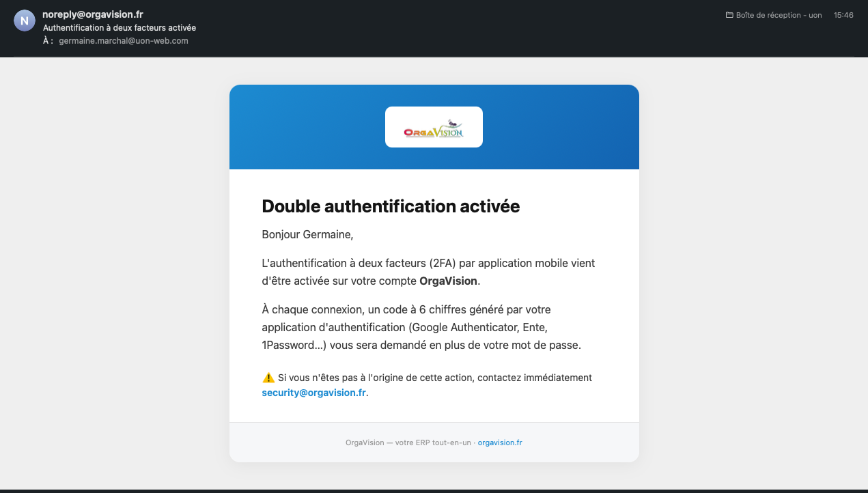This screenshot has width=868, height=493.
Task: Open the 'Boîte de réception - uon' mailbox label
Action: [779, 15]
